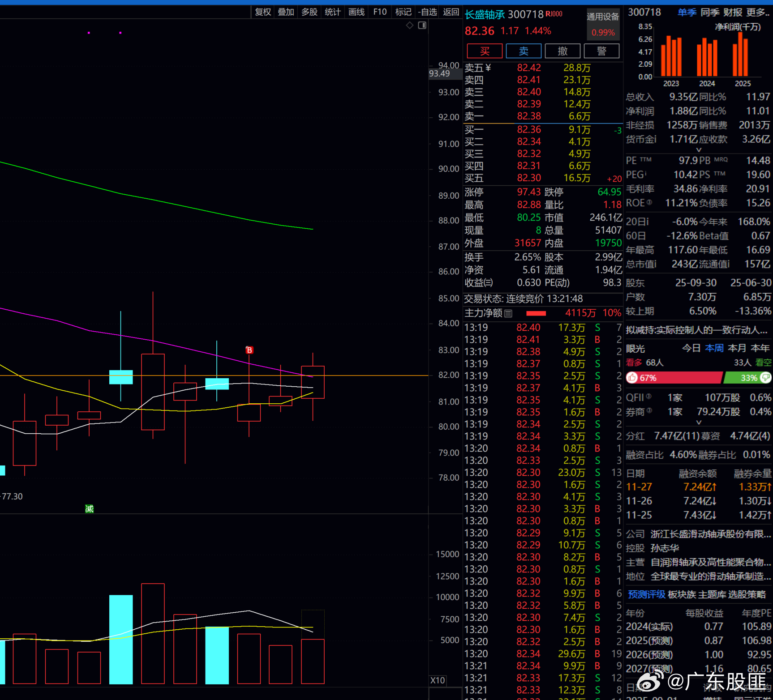
Task: Click the diamond icon above the chart
Action: [x=409, y=26]
